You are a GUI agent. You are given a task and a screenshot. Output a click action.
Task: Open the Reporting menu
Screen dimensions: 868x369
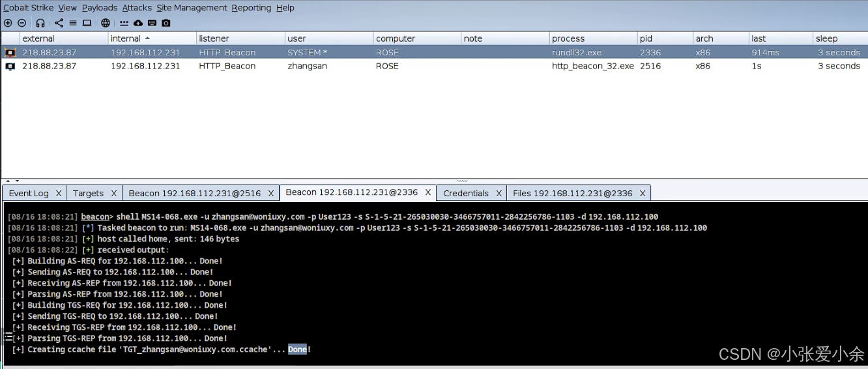(x=252, y=8)
